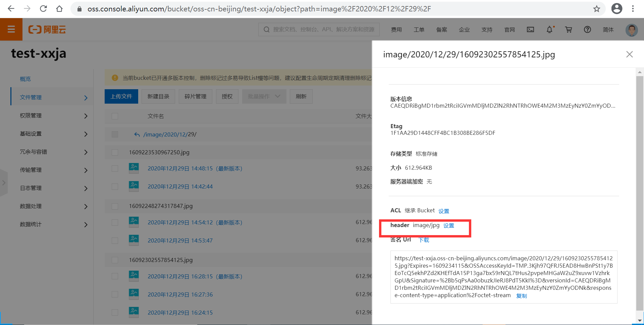Open the user avatar menu
Viewport: 644px width, 325px height.
tap(631, 30)
